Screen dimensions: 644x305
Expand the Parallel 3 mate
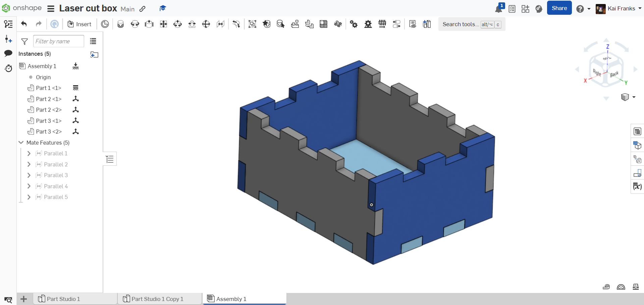pos(29,175)
